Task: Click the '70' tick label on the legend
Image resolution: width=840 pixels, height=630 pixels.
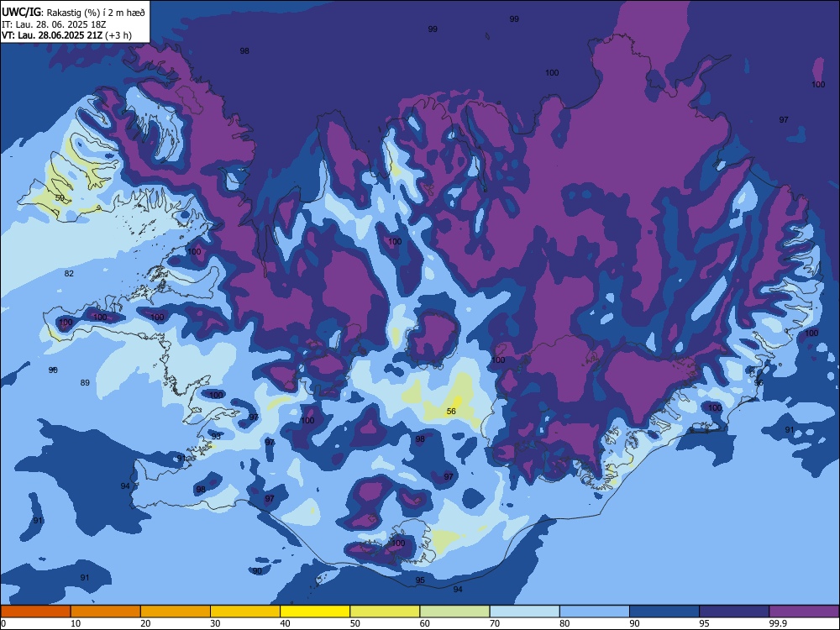Action: click(495, 623)
